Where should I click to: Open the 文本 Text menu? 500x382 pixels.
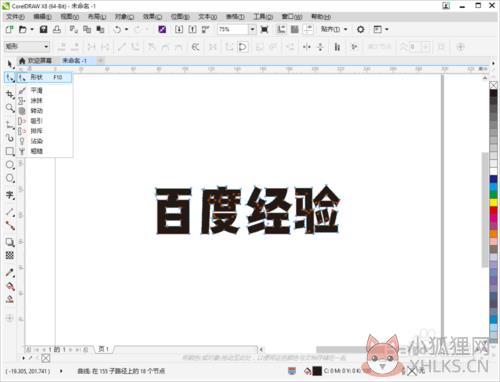point(208,16)
